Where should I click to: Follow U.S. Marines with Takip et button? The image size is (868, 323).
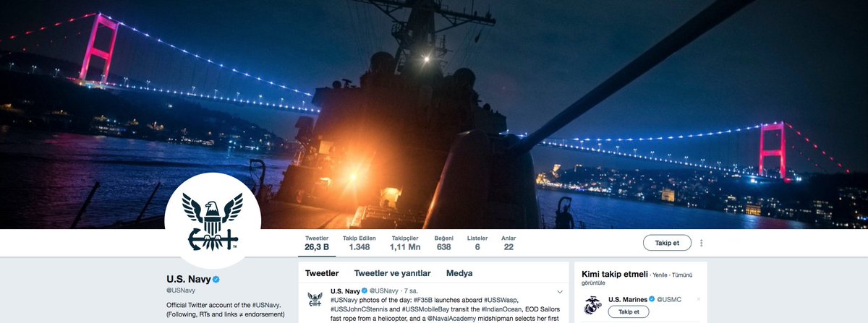629,312
